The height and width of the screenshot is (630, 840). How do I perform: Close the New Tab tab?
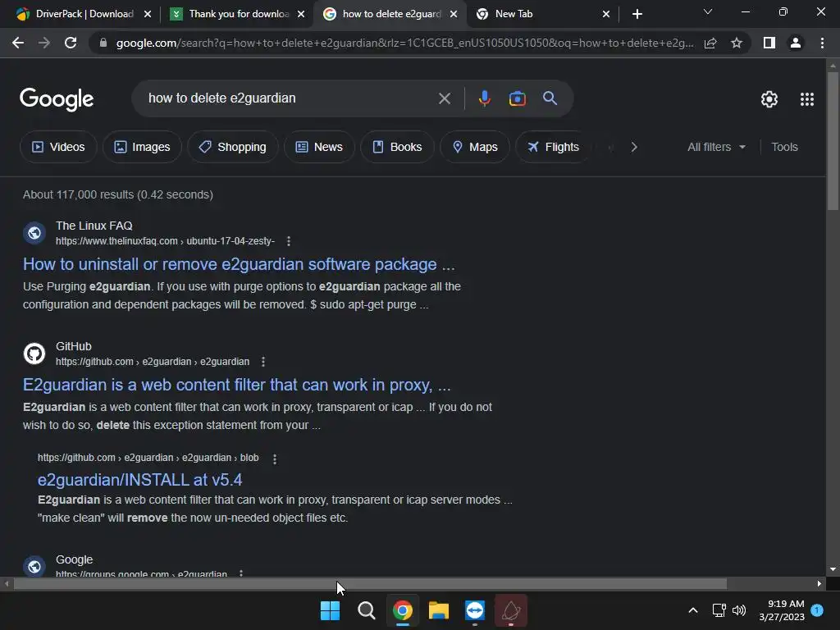(x=606, y=14)
